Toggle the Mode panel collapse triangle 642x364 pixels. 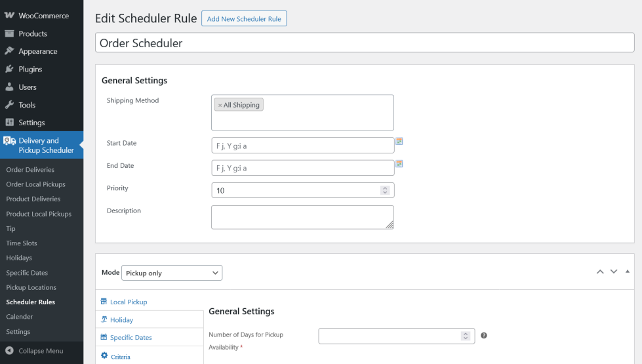[x=628, y=272]
